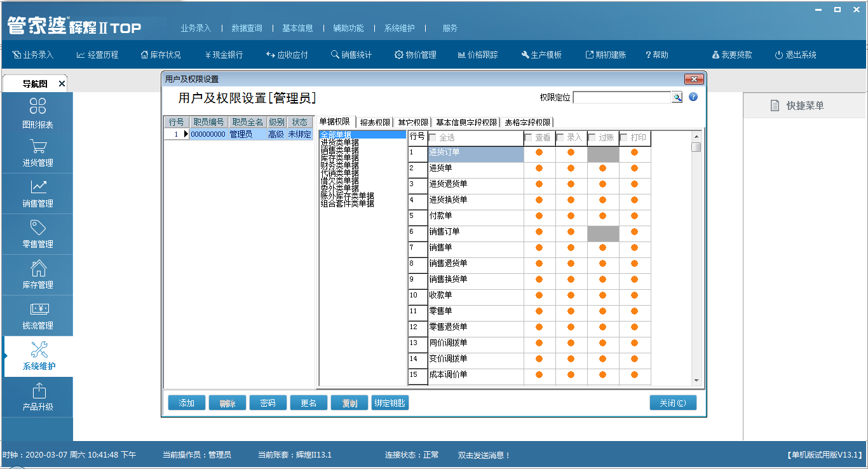Click the blue help question mark icon
Viewport: 868px width, 469px height.
tap(693, 97)
